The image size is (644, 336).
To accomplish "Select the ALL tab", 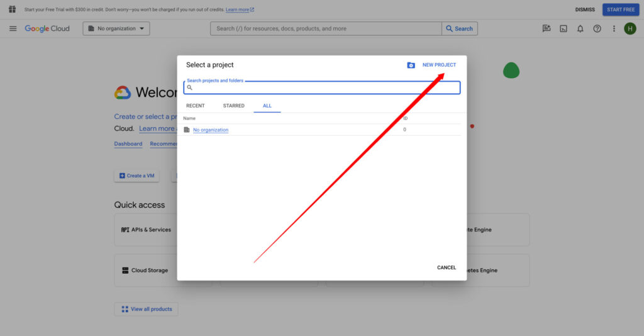I will (267, 106).
